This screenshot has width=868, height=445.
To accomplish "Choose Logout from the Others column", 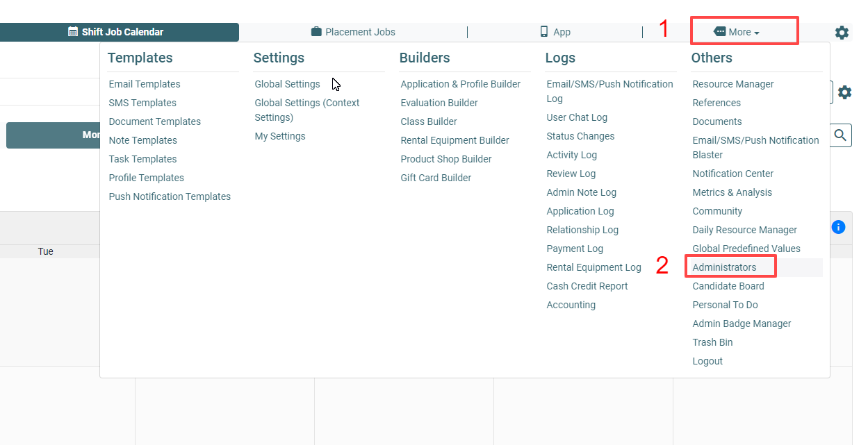I will tap(707, 361).
